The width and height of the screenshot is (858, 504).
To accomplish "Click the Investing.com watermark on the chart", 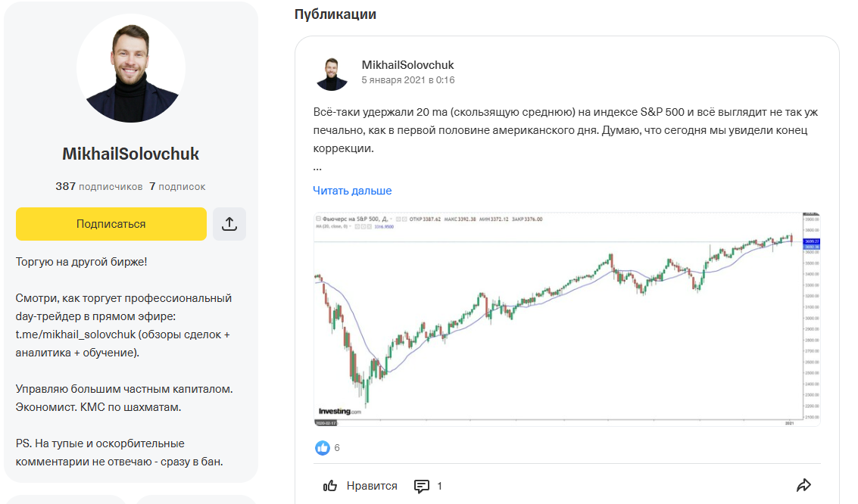I will click(x=341, y=412).
